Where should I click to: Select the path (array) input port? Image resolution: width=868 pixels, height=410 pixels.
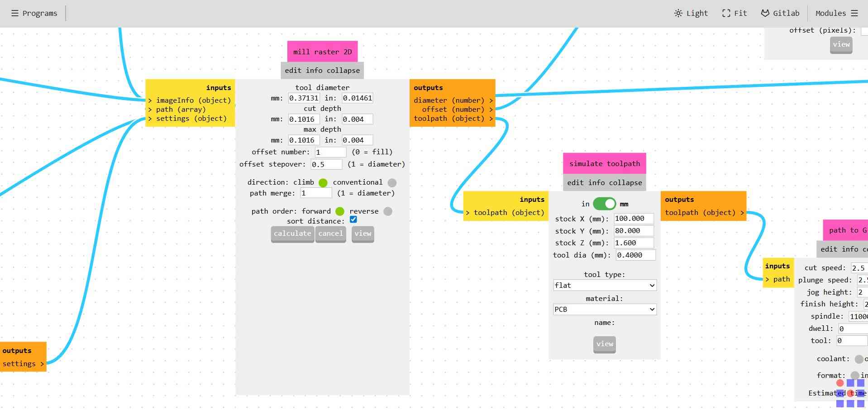point(177,109)
